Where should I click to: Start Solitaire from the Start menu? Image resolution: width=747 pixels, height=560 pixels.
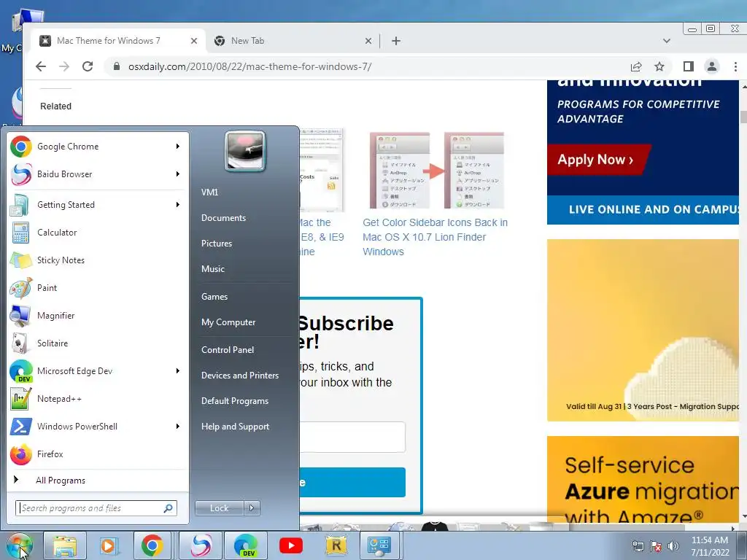click(x=96, y=343)
